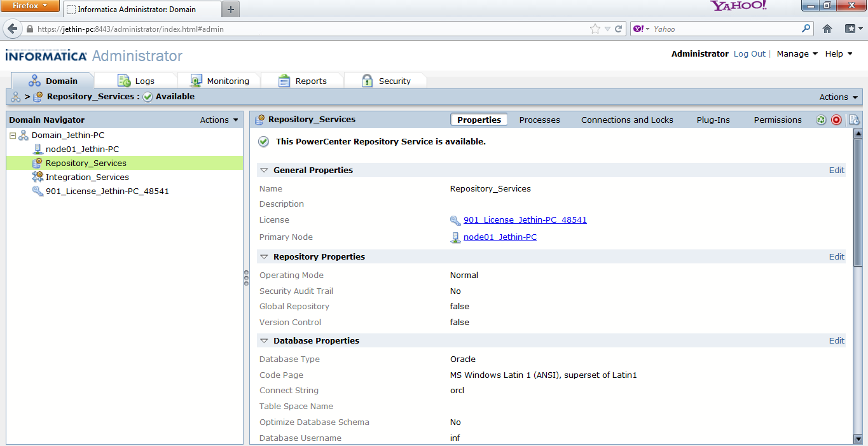Collapse the Database Properties section
The image size is (868, 446).
click(264, 341)
